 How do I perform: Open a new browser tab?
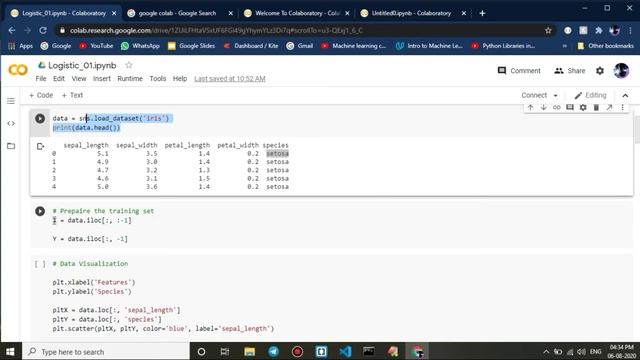[482, 13]
